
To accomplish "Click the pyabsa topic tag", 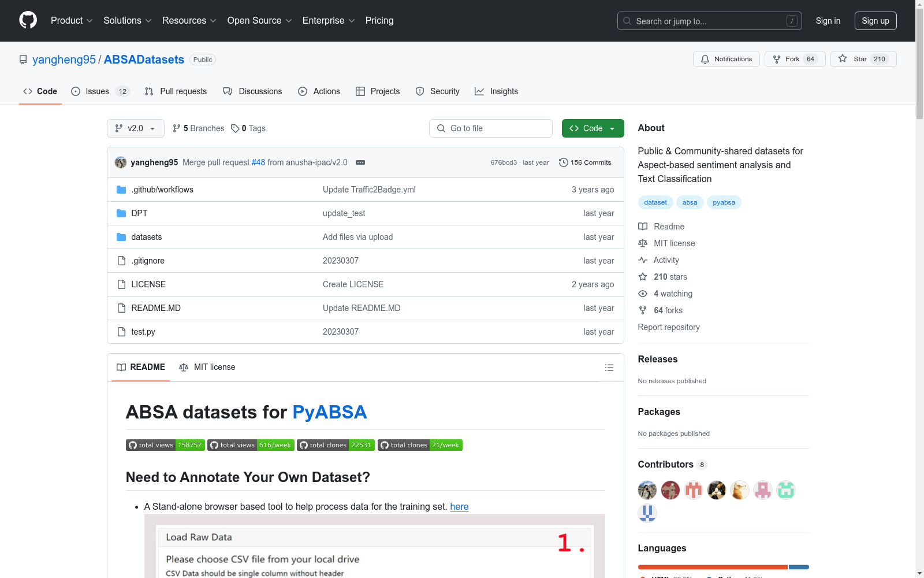I will 724,202.
